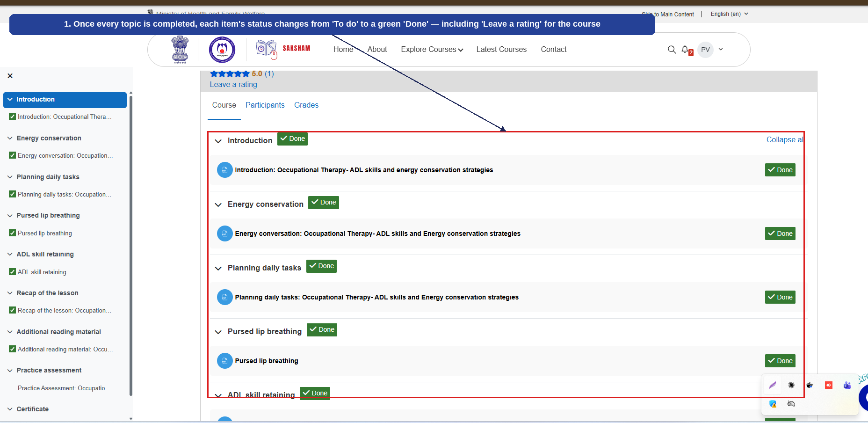This screenshot has width=868, height=423.
Task: Toggle the sidebar checkbox for Introduction: Occupational Thera...
Action: (x=13, y=117)
